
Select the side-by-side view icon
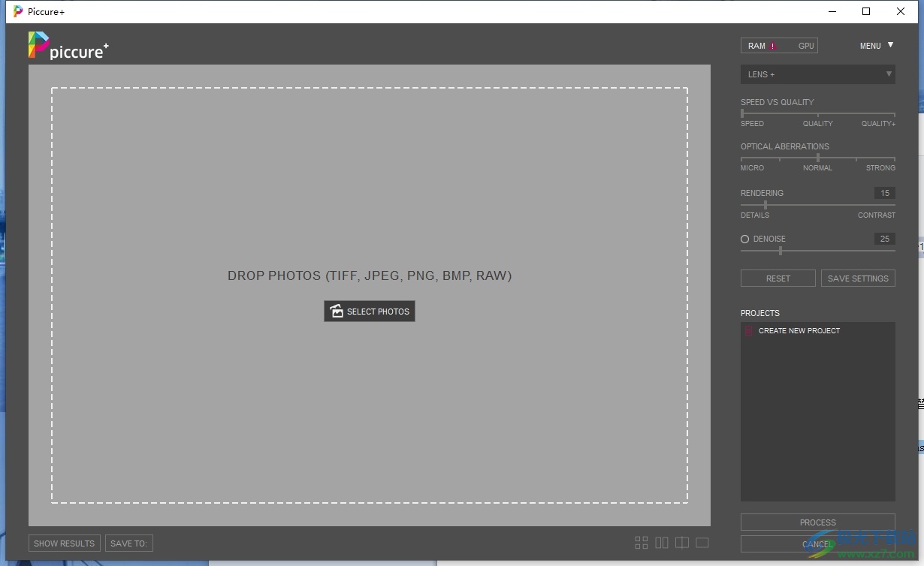point(661,543)
